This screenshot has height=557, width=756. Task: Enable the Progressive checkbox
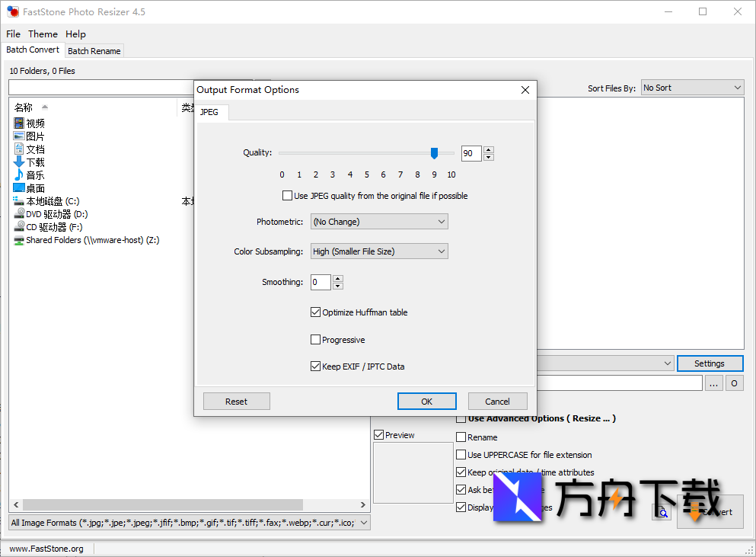tap(316, 340)
